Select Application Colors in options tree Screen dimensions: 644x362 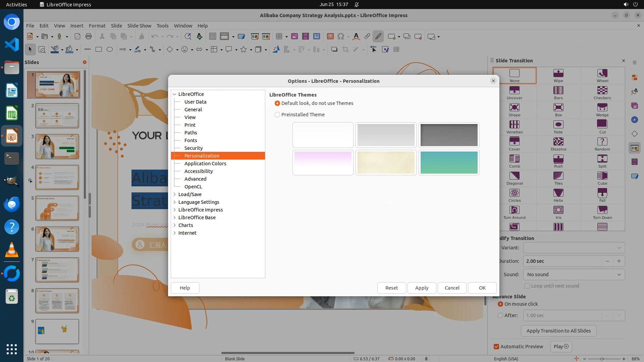pos(205,164)
